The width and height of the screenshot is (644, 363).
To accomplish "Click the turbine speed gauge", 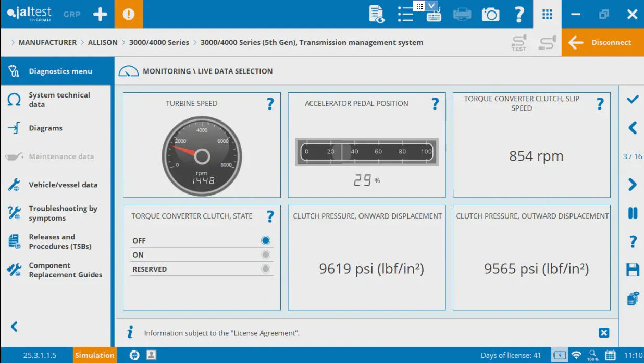I will [202, 156].
